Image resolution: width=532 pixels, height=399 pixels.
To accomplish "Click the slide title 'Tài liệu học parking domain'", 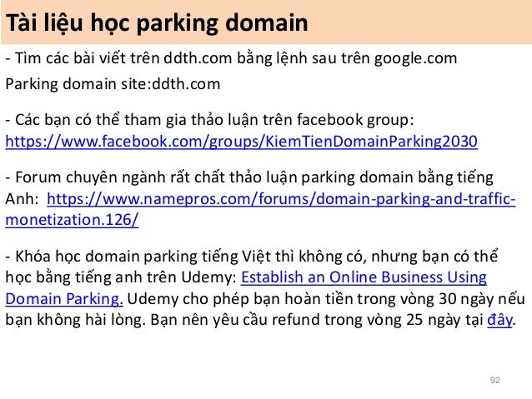I will tap(157, 22).
